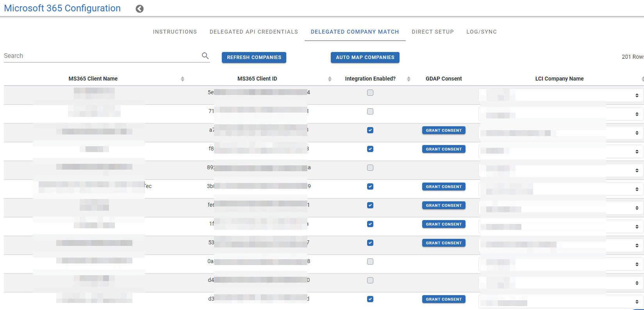Enable integration for client ID starting 71
Screen dimensions: 644x310
tap(370, 111)
